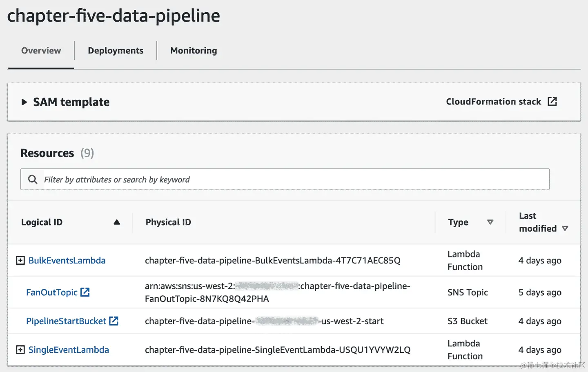Open the Monitoring tab
Screen dimensions: 588x372
click(x=194, y=51)
